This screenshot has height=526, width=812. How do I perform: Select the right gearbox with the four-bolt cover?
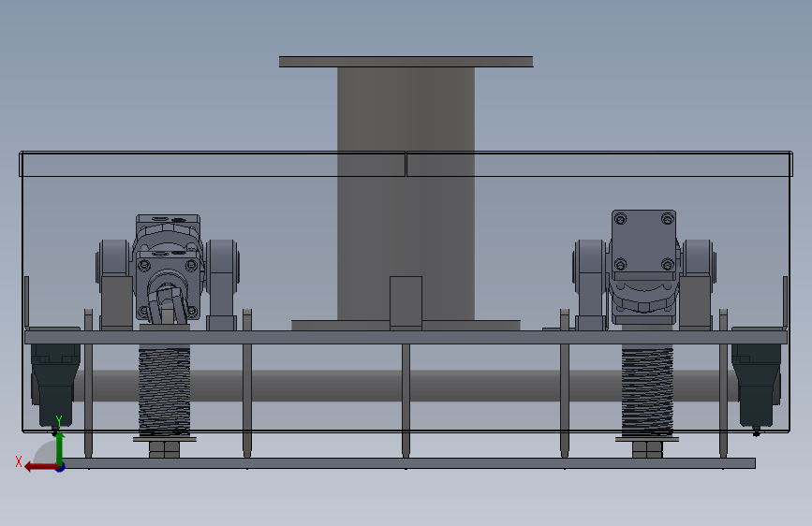[643, 267]
